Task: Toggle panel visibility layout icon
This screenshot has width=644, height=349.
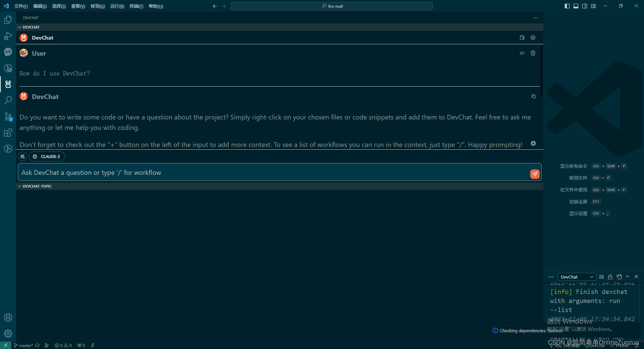Action: pyautogui.click(x=576, y=6)
